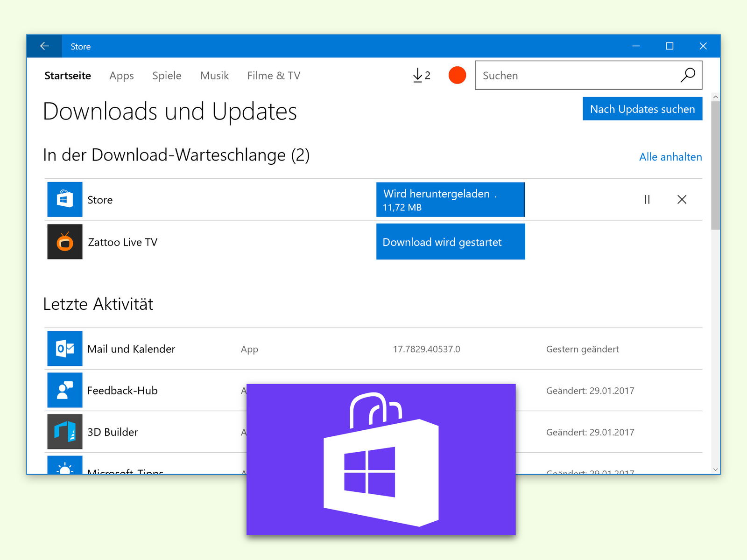The height and width of the screenshot is (560, 747).
Task: Open the Mail und Kalender icon
Action: (65, 349)
